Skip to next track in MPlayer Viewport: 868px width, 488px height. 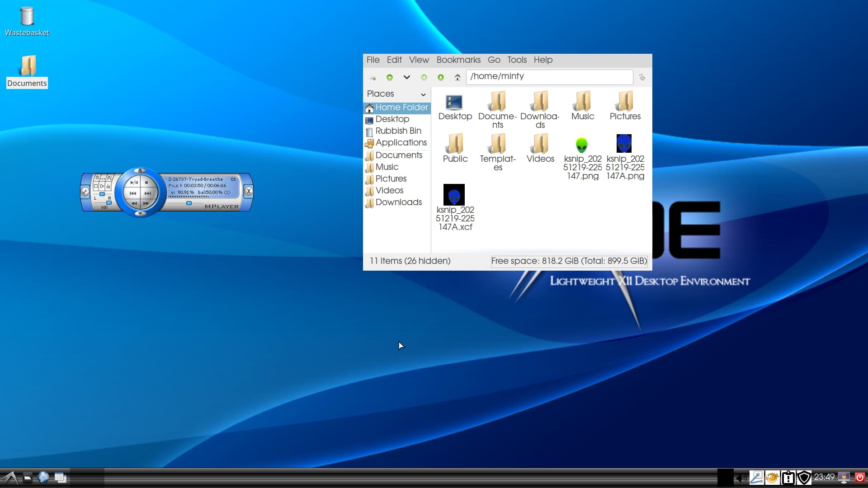coord(148,193)
